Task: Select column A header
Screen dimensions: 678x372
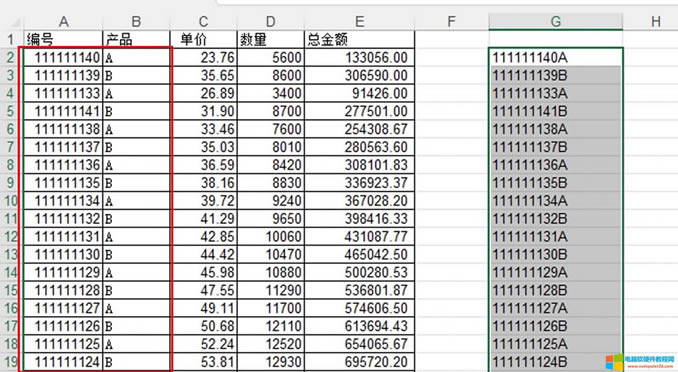Action: 64,21
